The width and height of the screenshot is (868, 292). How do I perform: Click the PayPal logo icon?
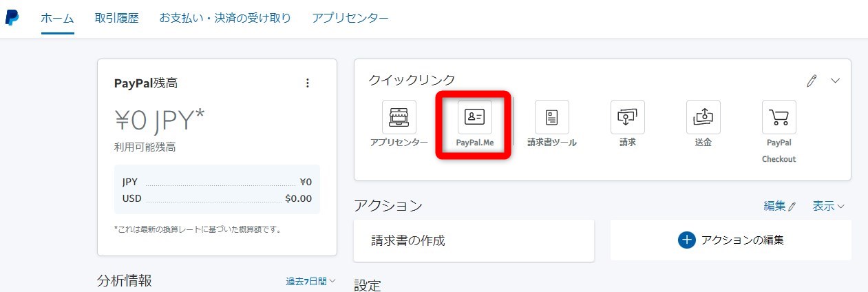12,19
